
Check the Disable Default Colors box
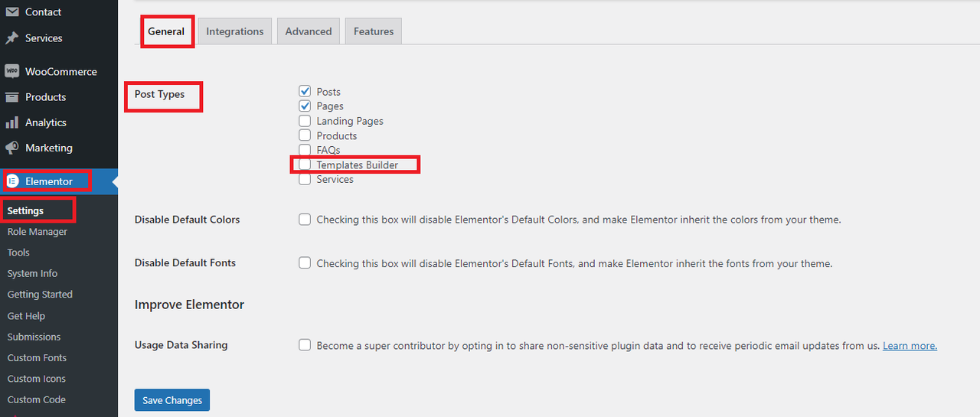(305, 219)
